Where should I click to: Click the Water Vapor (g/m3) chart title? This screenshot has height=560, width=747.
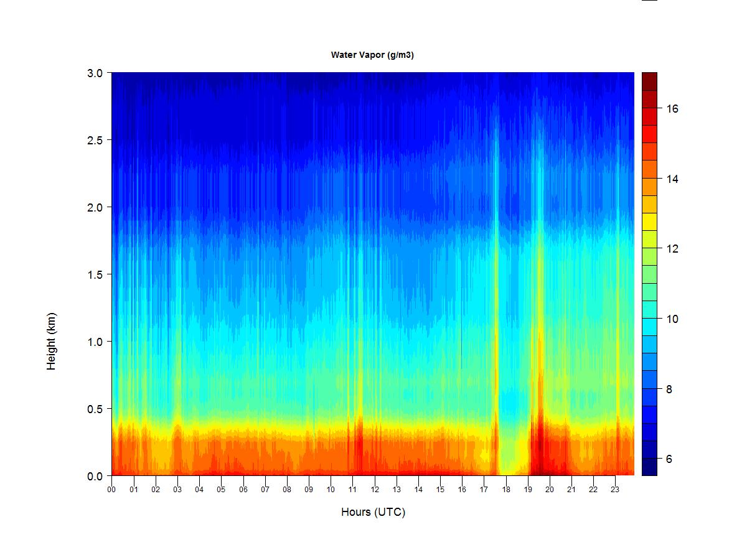(372, 55)
